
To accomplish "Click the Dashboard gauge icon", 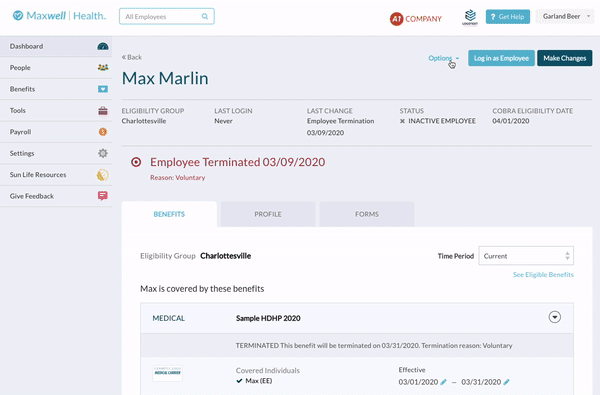I will pyautogui.click(x=103, y=46).
